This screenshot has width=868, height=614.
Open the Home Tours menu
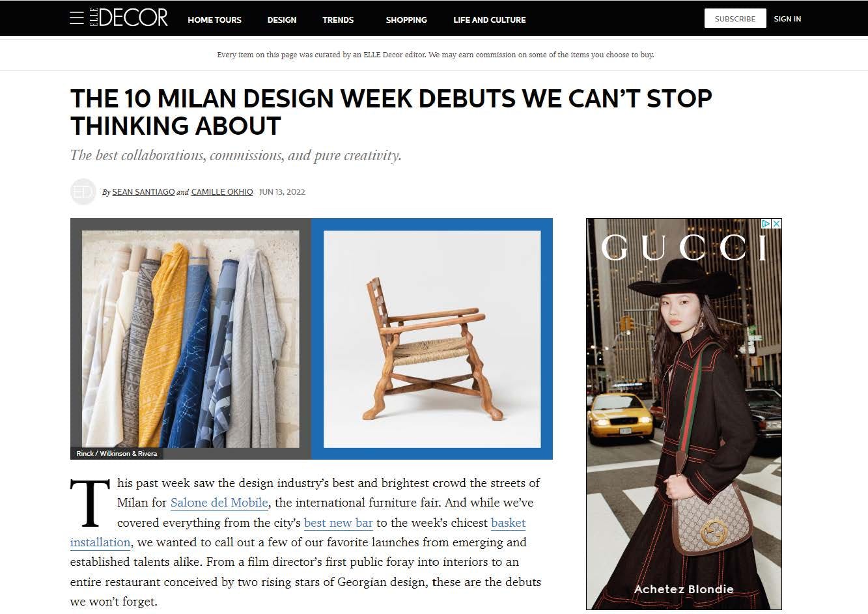(x=214, y=20)
